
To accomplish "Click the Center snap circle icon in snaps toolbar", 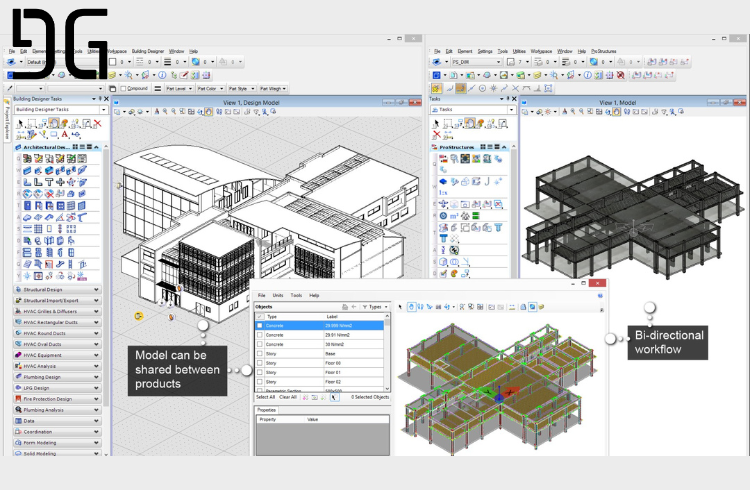I will (x=482, y=89).
